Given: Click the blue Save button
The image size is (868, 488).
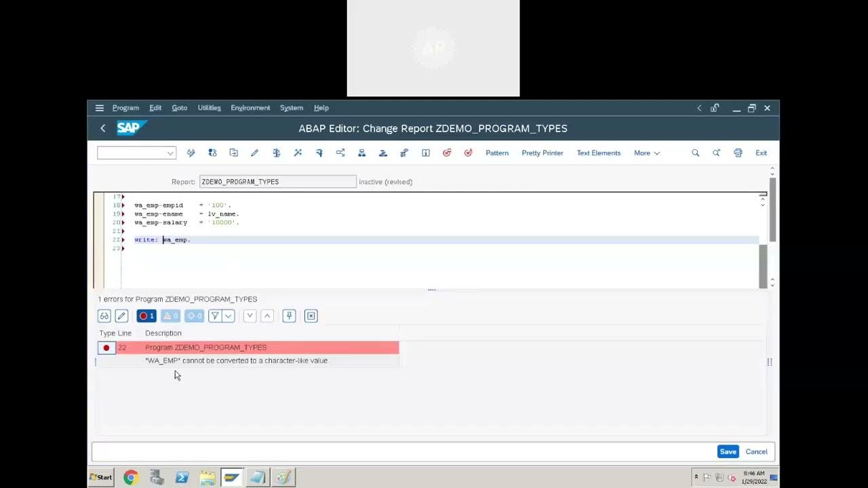Looking at the screenshot, I should coord(728,451).
